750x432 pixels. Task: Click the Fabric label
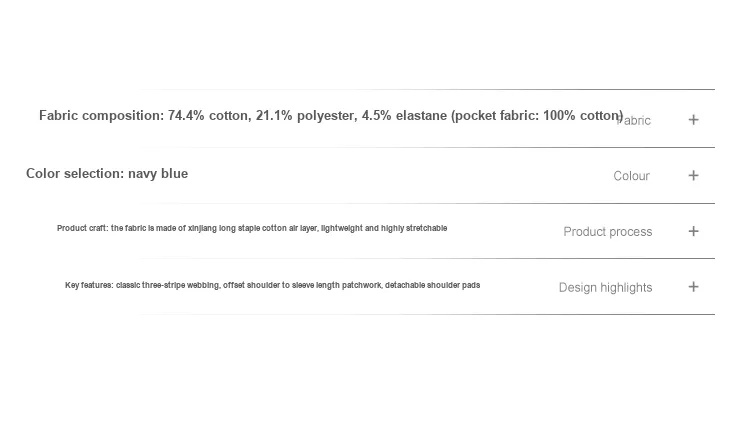point(636,121)
